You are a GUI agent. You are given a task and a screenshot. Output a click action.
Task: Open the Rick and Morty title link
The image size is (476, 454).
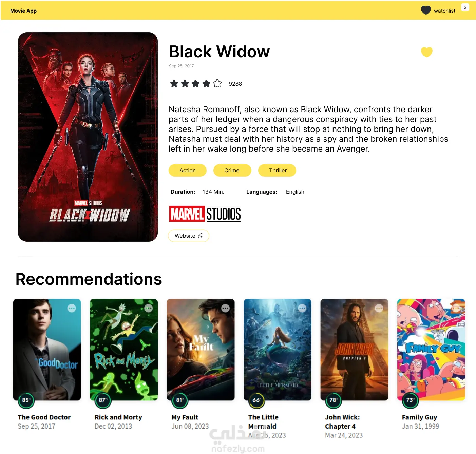pos(118,417)
